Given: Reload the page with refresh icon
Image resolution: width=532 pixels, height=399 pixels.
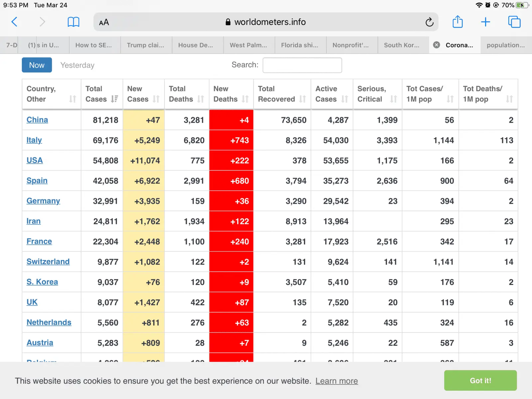Looking at the screenshot, I should pyautogui.click(x=429, y=22).
